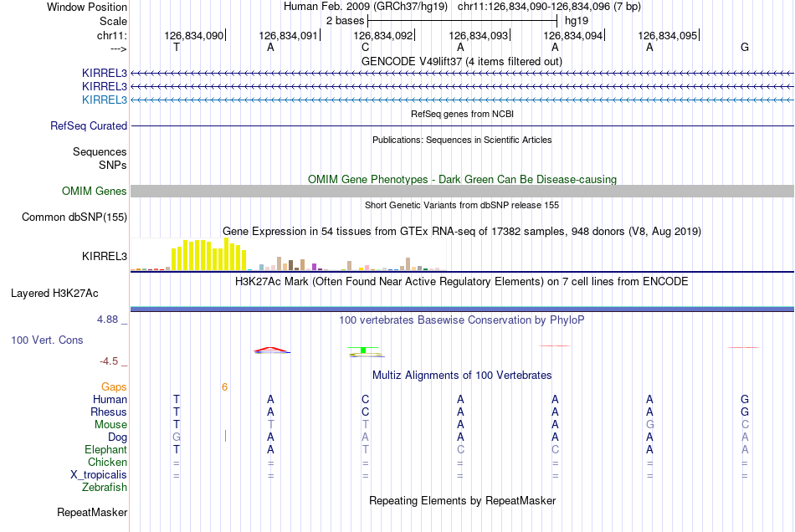Click the Common dbSNP(155) track label
This screenshot has width=795, height=532.
click(74, 217)
